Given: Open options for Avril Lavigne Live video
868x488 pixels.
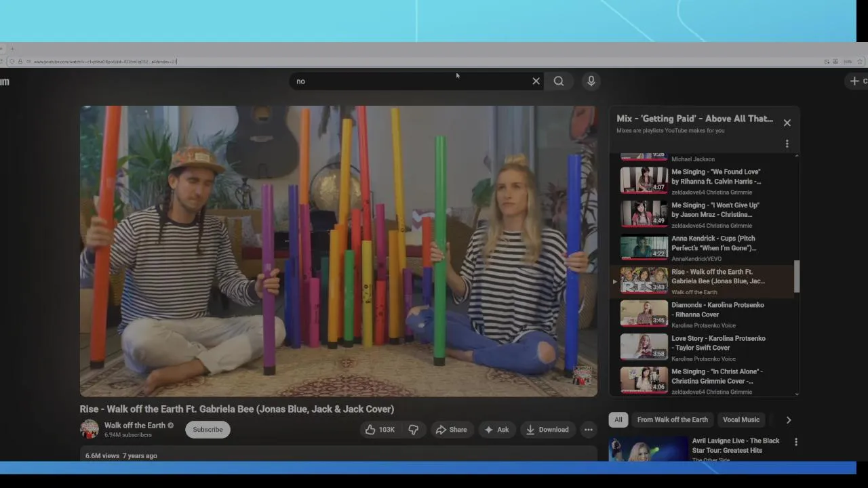Looking at the screenshot, I should (x=796, y=442).
